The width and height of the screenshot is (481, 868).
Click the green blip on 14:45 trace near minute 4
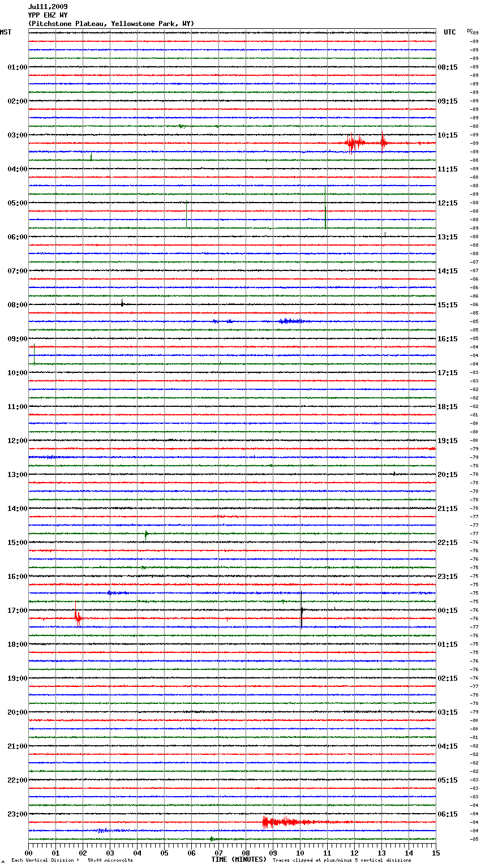(x=146, y=534)
